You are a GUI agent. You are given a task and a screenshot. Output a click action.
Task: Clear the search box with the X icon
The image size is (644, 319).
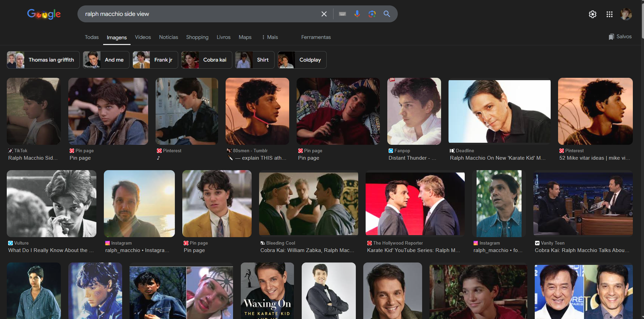[x=324, y=14]
